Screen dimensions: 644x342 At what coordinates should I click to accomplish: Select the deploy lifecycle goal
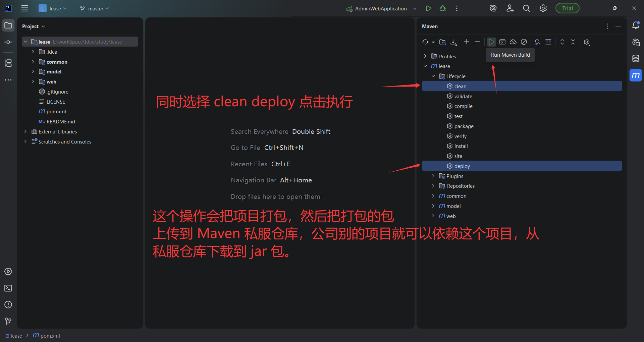(x=522, y=166)
